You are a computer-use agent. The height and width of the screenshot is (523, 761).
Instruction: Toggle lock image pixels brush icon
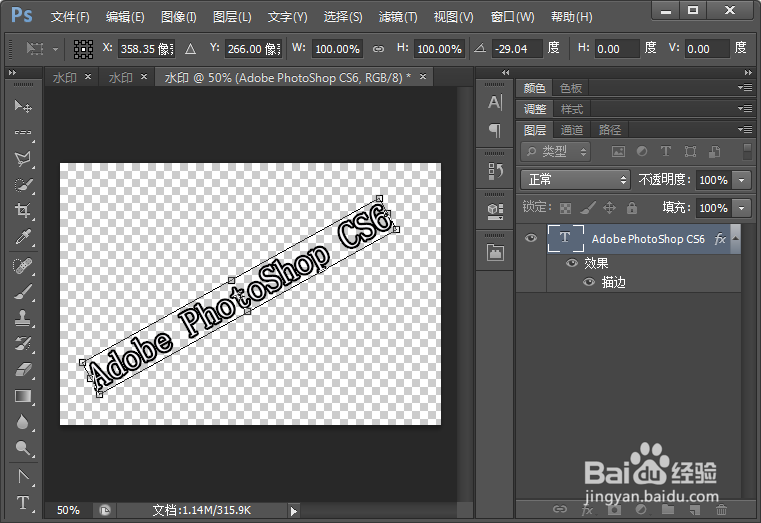(588, 208)
